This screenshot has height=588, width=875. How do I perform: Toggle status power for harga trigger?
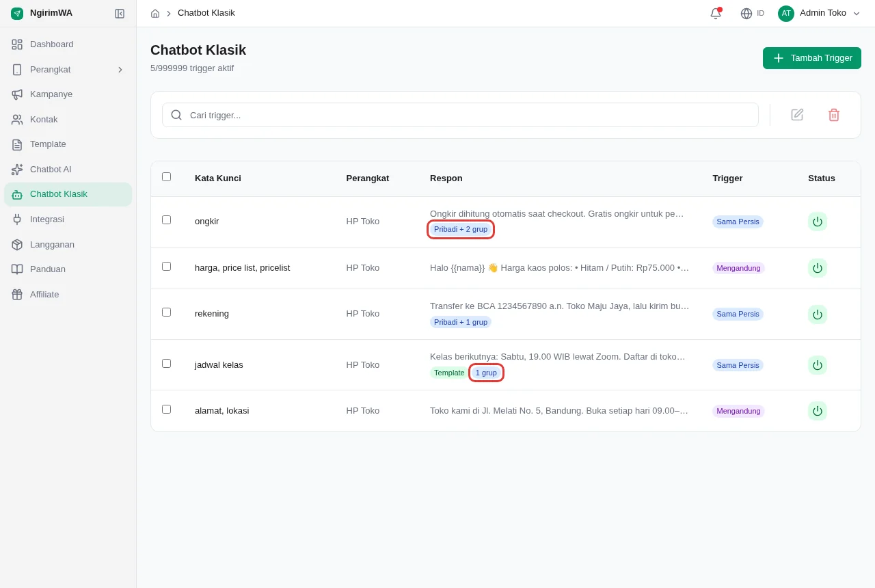[818, 268]
